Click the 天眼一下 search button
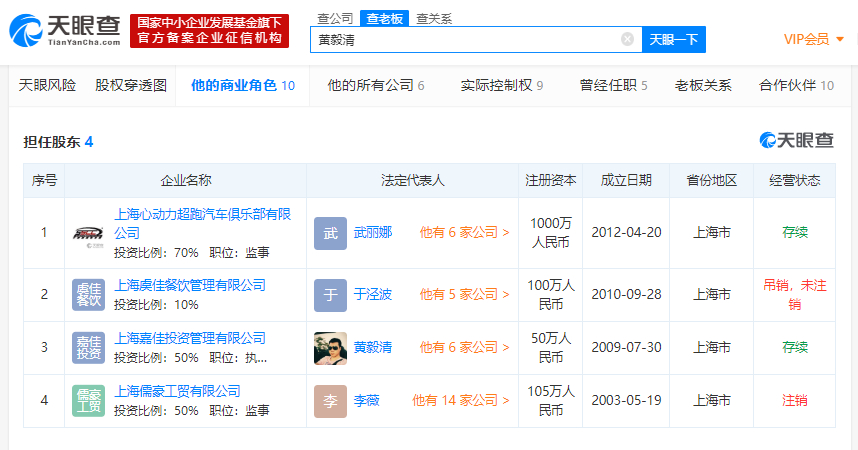Viewport: 858px width, 450px height. [674, 39]
